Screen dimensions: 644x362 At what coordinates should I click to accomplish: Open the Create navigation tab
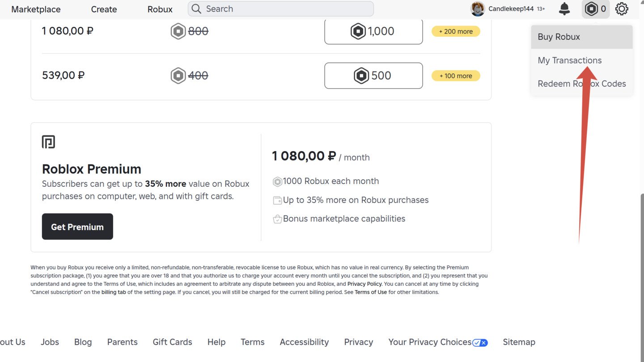pyautogui.click(x=104, y=9)
